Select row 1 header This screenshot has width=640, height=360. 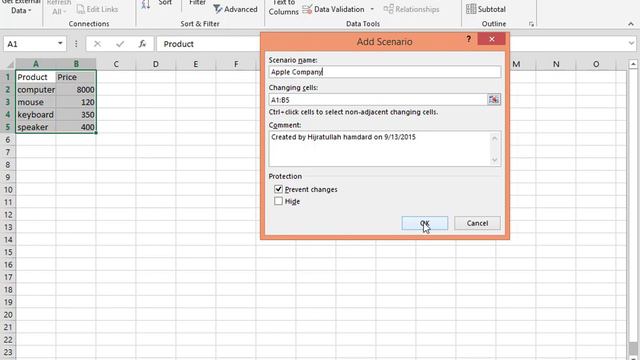8,77
